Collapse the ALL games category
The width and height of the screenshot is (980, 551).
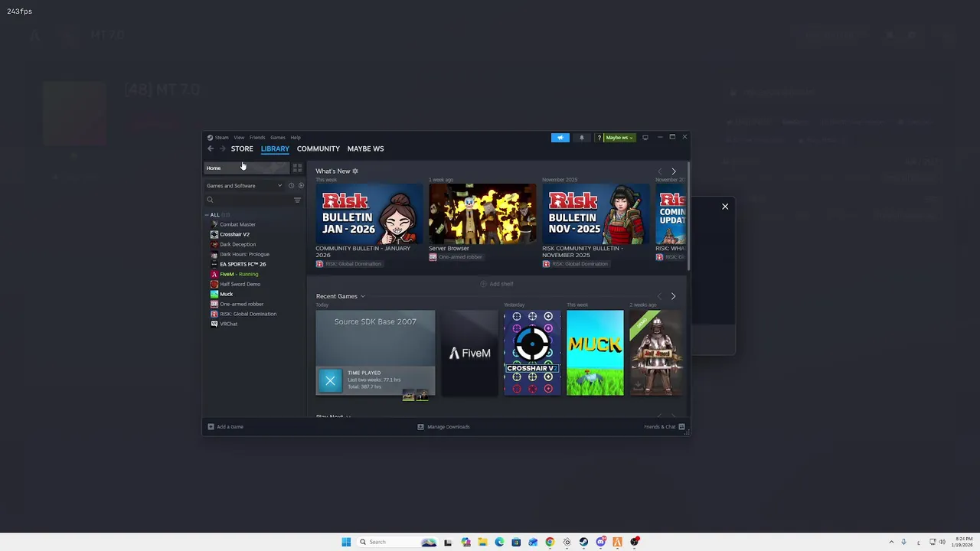[x=207, y=215]
